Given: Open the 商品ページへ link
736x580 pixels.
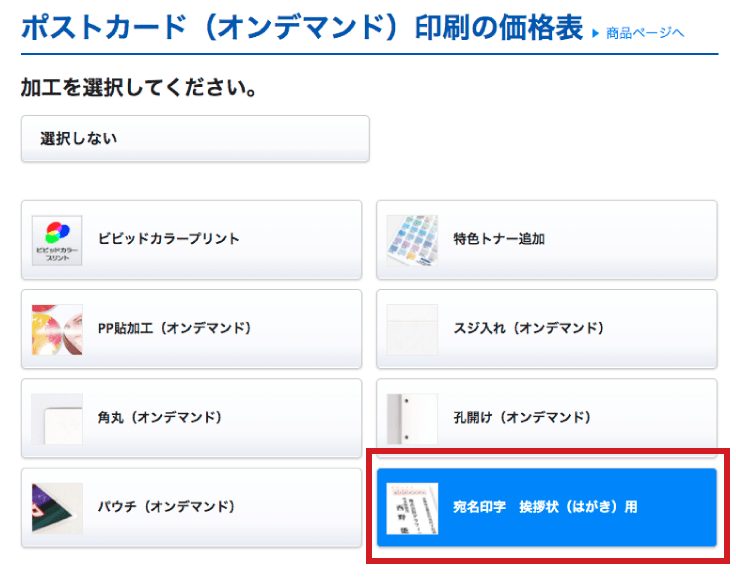Looking at the screenshot, I should point(645,33).
